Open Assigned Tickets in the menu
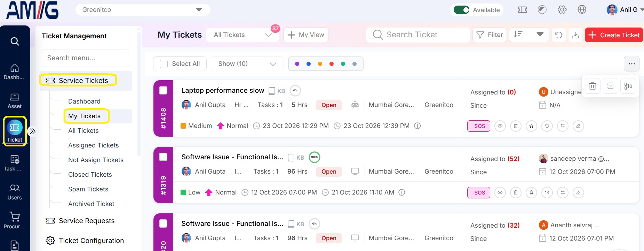Image resolution: width=644 pixels, height=251 pixels. (x=93, y=145)
